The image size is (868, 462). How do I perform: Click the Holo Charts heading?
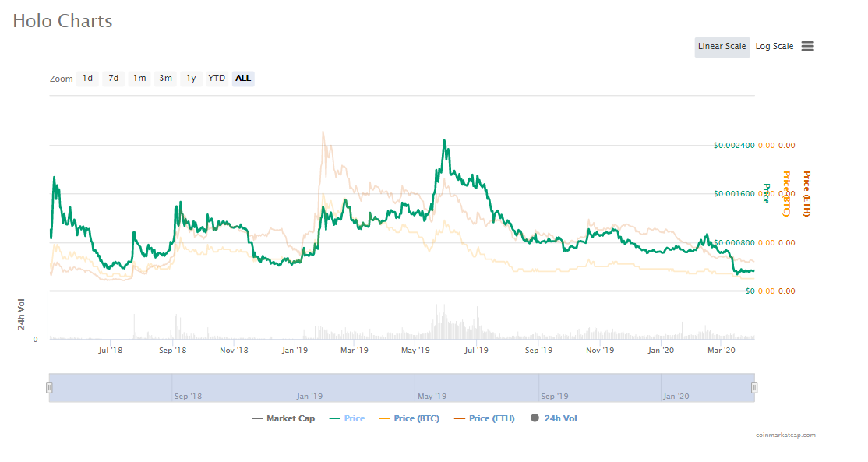click(62, 21)
